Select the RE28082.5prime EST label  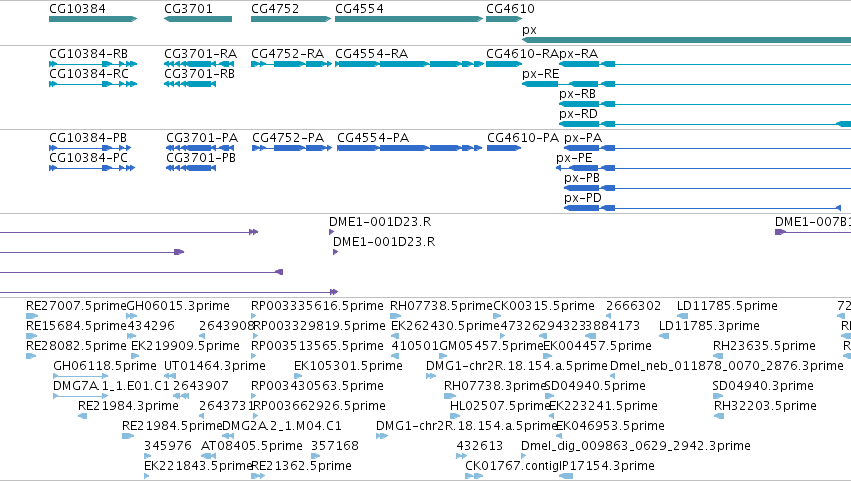point(76,346)
